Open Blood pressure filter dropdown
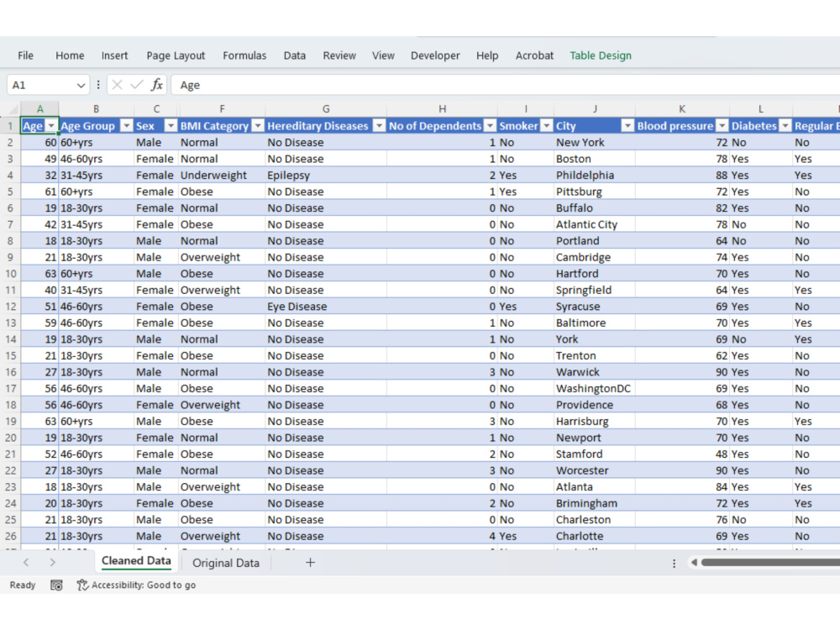The height and width of the screenshot is (630, 840). [722, 126]
